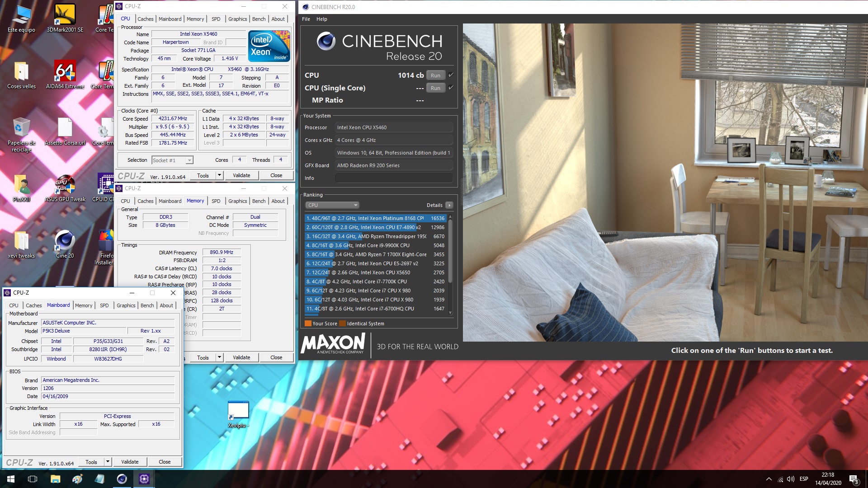The image size is (868, 488).
Task: Open the Cinebench taskbar icon
Action: 122,479
